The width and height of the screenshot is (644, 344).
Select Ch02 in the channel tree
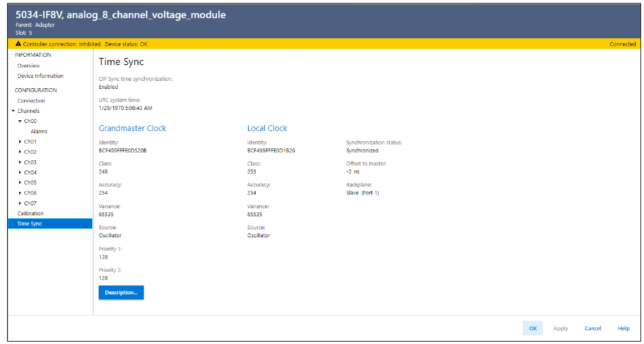[30, 152]
